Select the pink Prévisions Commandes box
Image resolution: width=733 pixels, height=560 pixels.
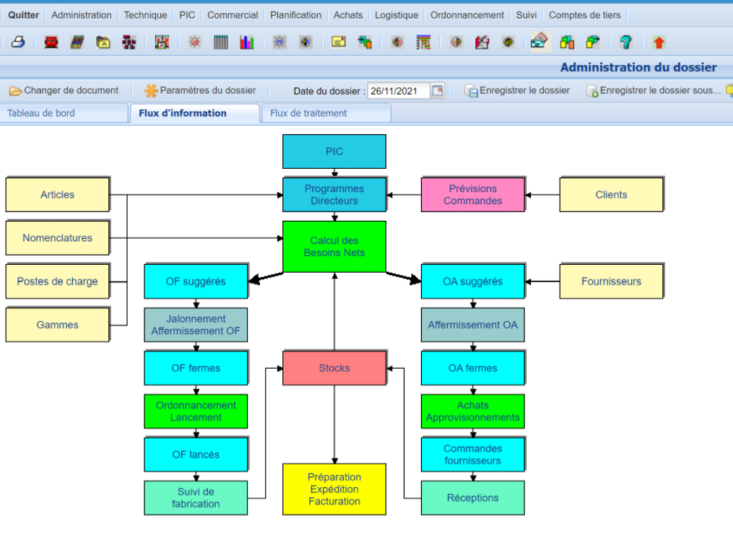point(473,195)
